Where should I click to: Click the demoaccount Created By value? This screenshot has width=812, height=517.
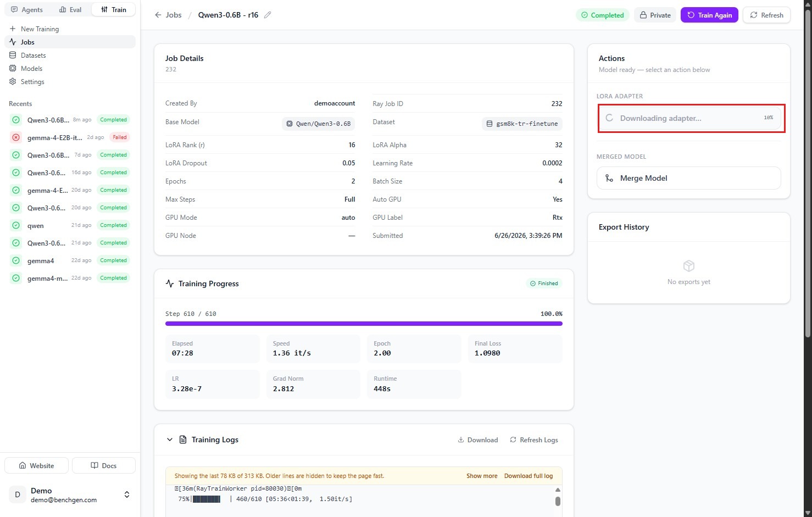[x=335, y=103]
